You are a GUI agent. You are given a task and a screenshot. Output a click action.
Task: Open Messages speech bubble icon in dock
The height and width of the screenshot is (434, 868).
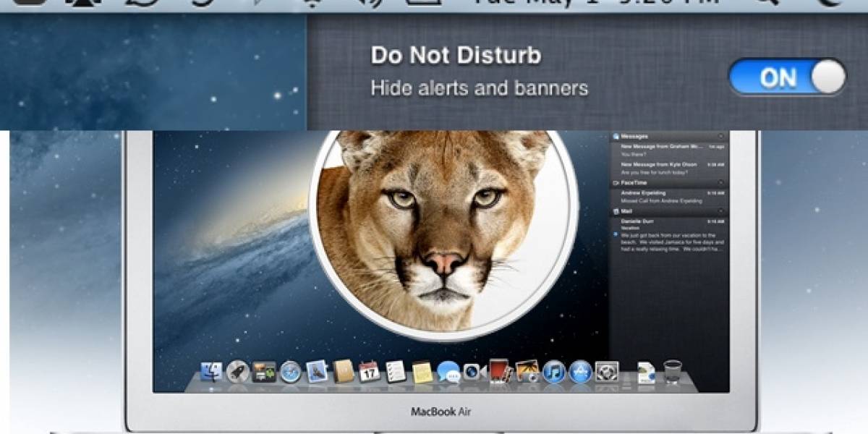click(448, 372)
